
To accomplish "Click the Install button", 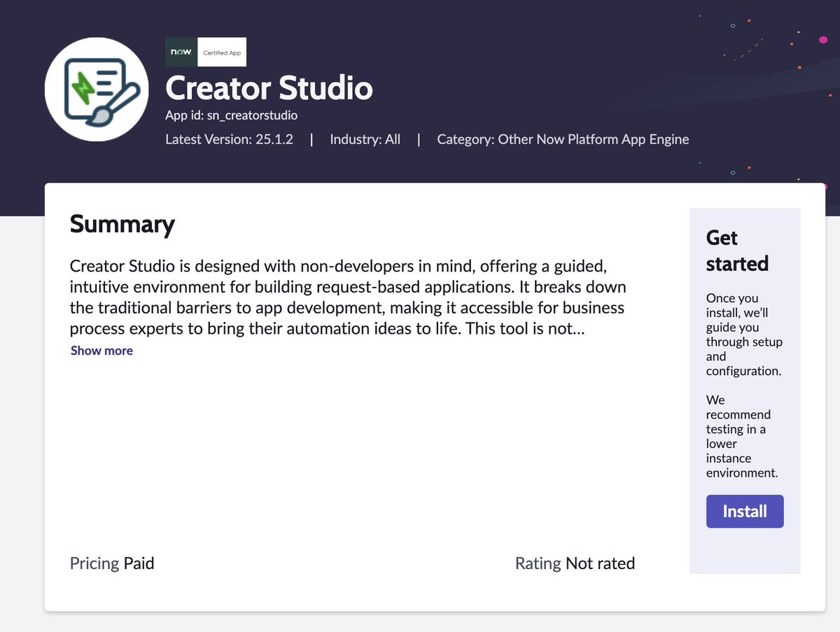I will point(745,512).
